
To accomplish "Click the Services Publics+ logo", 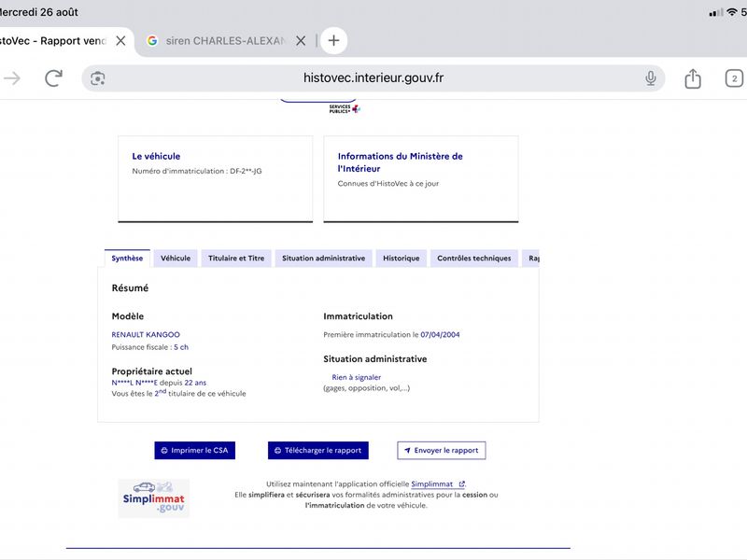I will pyautogui.click(x=345, y=108).
